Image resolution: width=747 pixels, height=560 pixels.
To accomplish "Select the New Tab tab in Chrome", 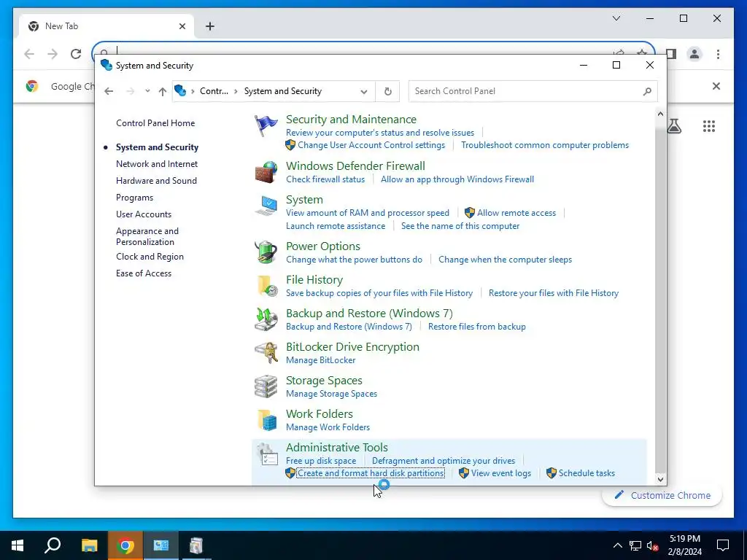I will (107, 26).
